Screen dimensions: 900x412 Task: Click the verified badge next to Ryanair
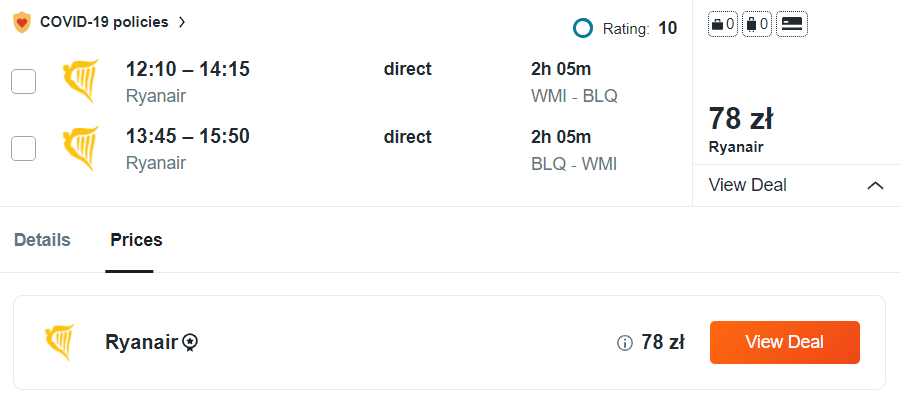coord(190,343)
